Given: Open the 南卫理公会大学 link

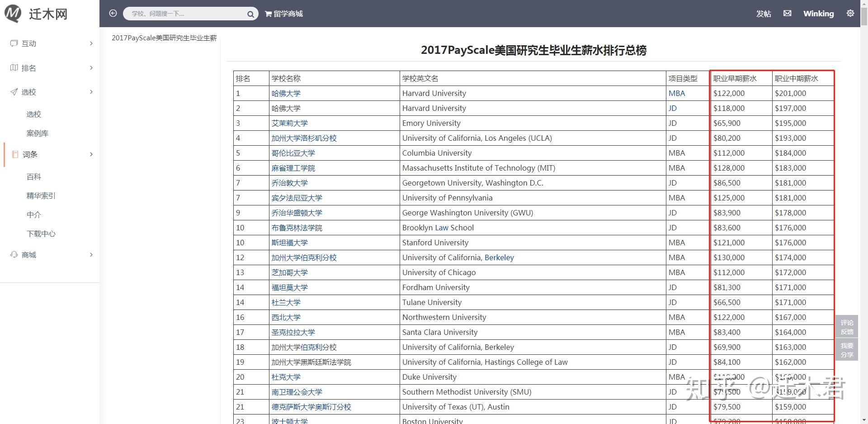Looking at the screenshot, I should click(297, 392).
